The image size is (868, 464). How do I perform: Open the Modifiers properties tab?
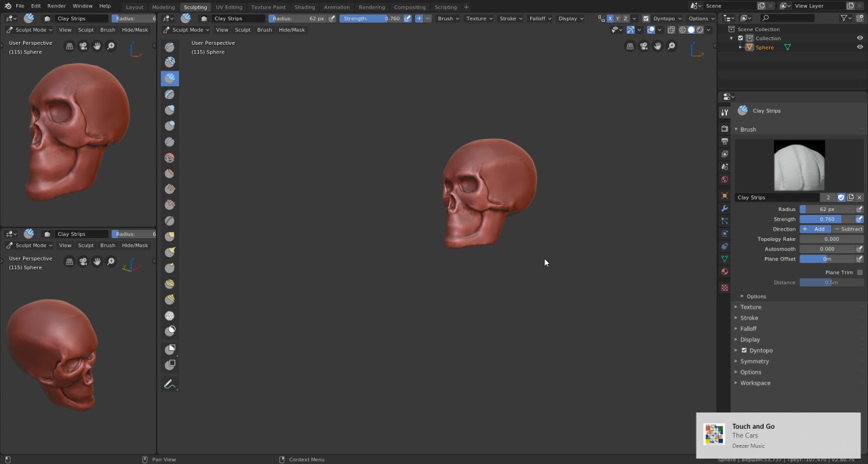click(x=724, y=208)
